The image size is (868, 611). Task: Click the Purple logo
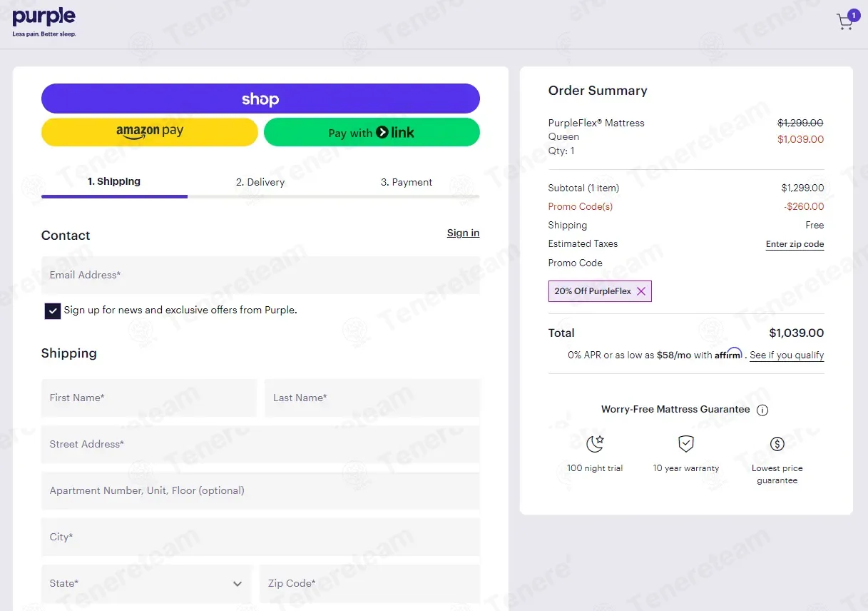pyautogui.click(x=44, y=22)
